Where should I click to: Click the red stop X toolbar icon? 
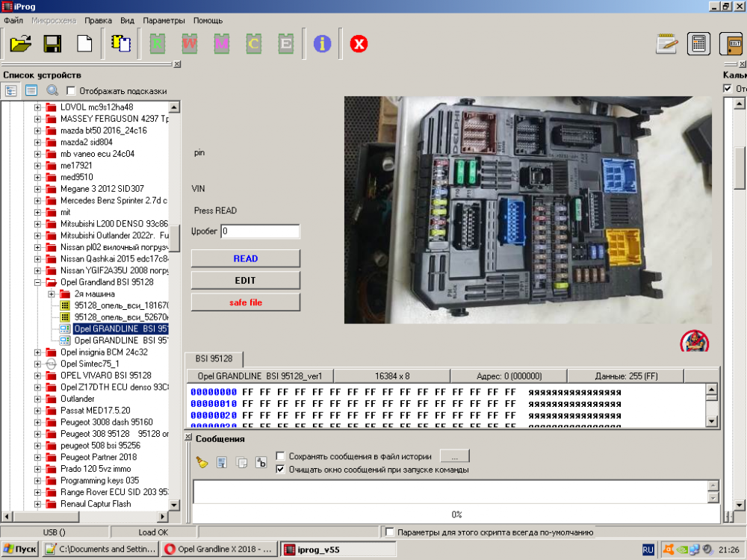coord(359,44)
